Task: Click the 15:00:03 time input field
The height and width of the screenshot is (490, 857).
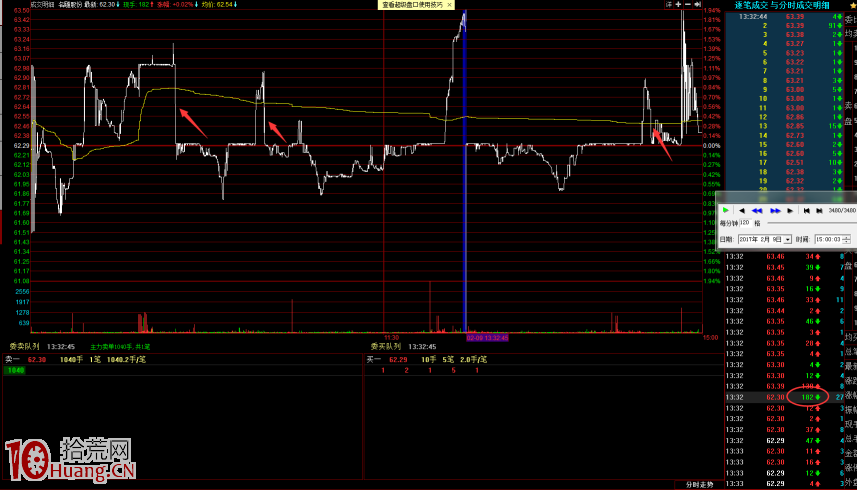Action: [828, 239]
